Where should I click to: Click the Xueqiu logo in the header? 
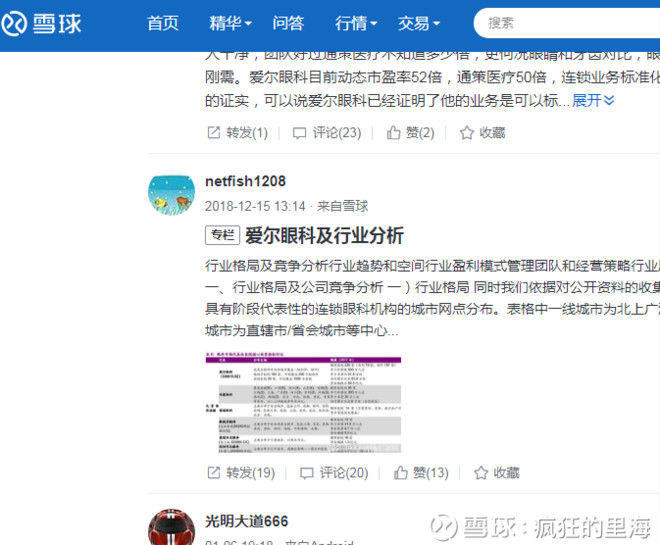point(41,23)
